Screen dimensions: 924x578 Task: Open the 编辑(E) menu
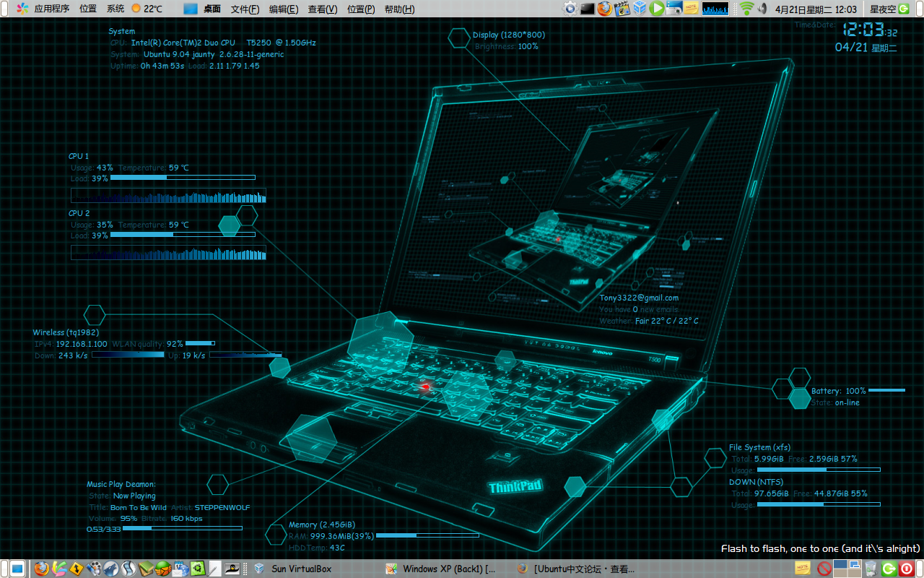(x=283, y=9)
